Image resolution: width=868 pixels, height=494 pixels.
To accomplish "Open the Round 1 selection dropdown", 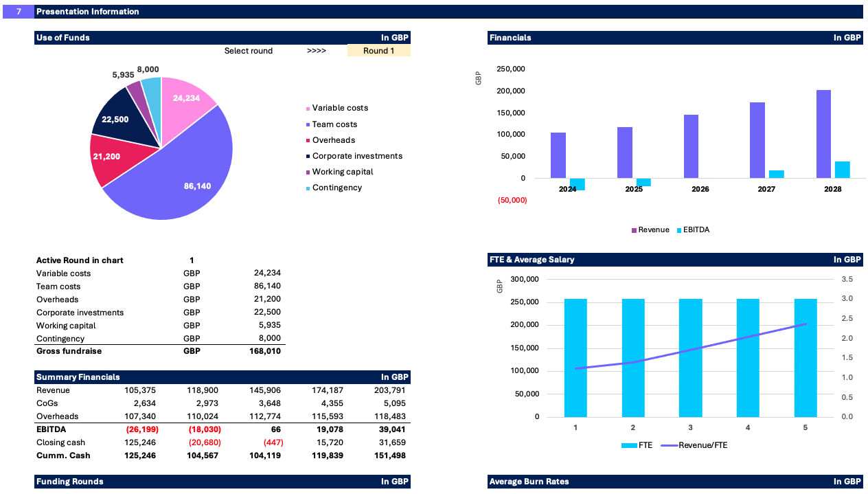I will (x=378, y=50).
